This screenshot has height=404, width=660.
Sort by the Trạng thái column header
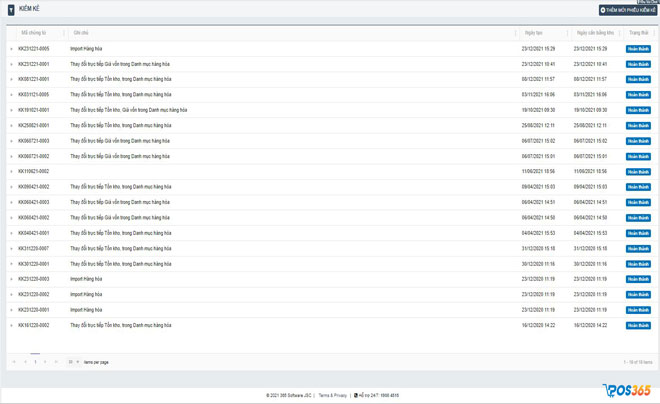[x=639, y=33]
